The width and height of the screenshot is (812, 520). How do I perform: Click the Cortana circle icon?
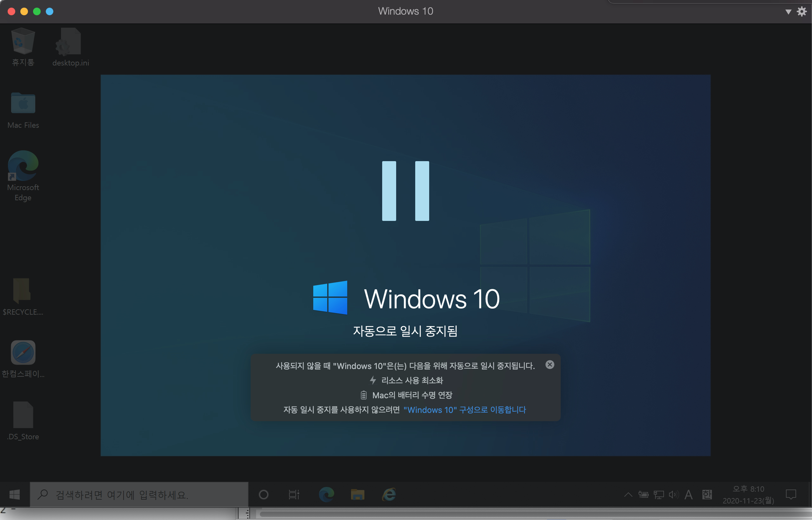(264, 495)
